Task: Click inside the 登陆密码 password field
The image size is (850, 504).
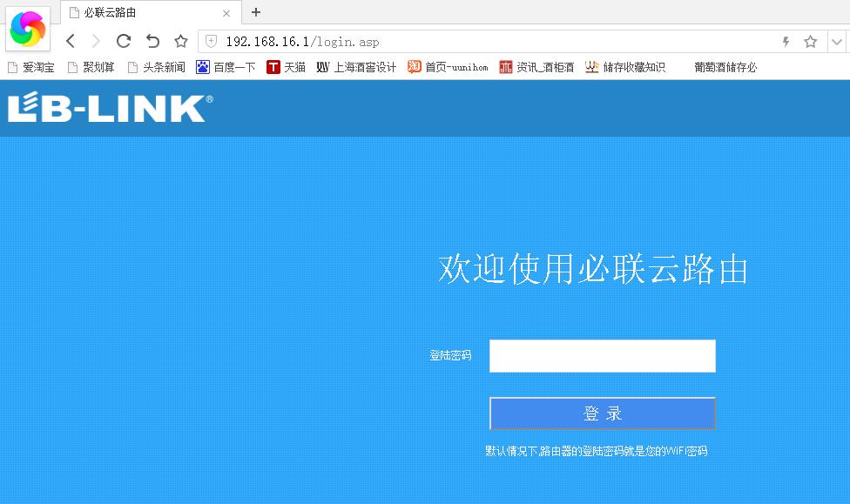Action: pos(602,355)
